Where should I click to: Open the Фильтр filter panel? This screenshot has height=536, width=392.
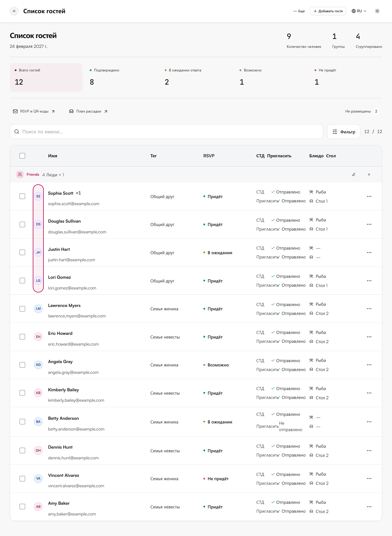[x=344, y=132]
